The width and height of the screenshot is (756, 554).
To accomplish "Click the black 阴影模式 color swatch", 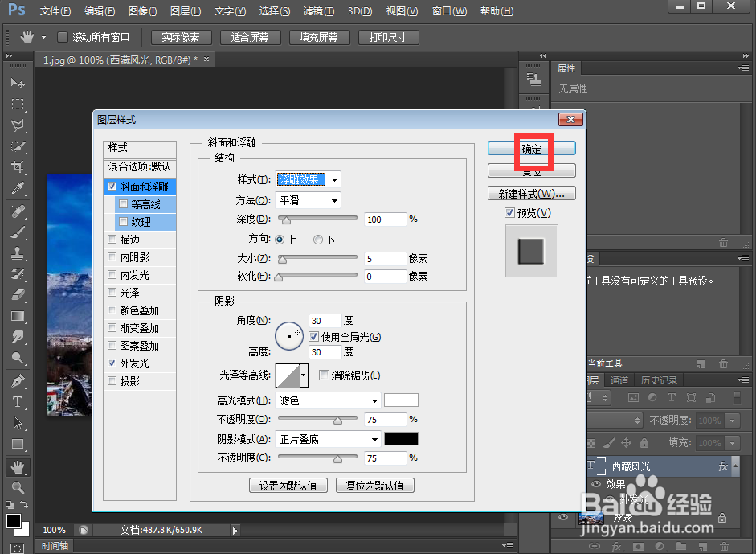I will (401, 438).
